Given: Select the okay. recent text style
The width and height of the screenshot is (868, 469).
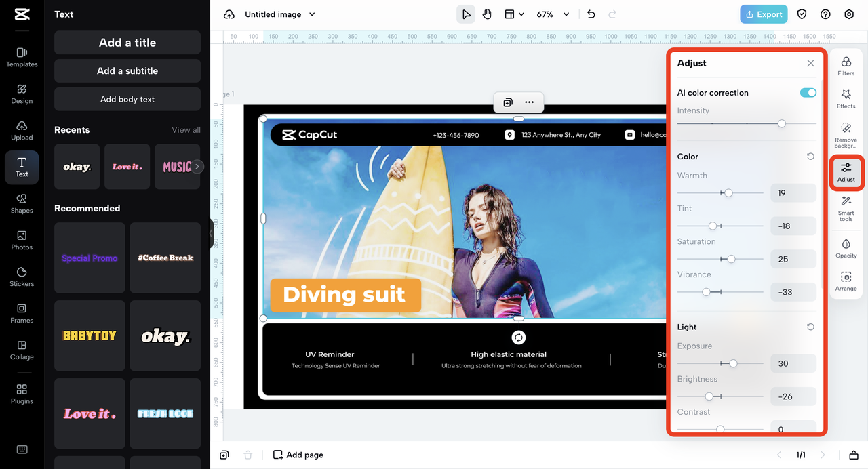Looking at the screenshot, I should [77, 167].
